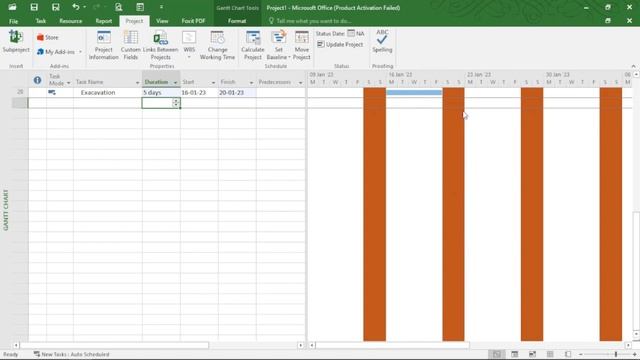Click the Report view status bar icon

click(x=568, y=354)
